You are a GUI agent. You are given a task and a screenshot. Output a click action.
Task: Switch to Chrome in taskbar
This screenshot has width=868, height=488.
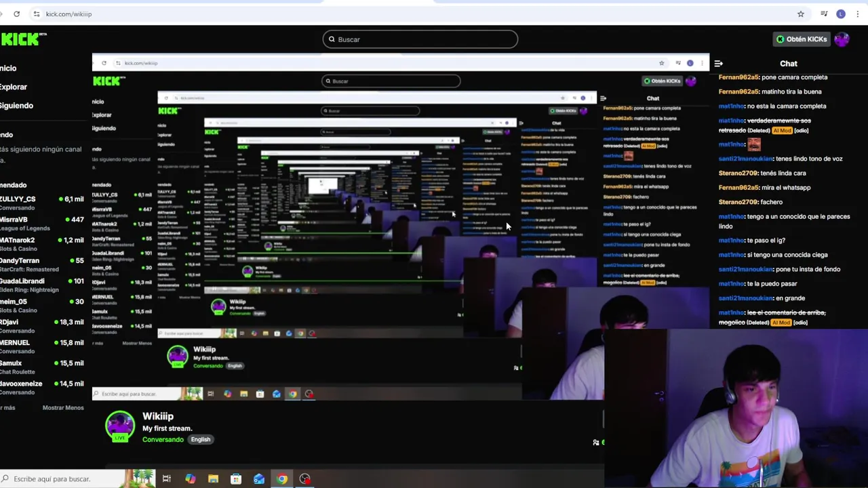click(282, 479)
